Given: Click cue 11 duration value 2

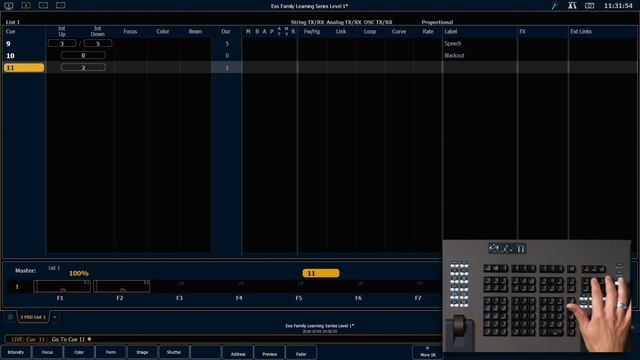Looking at the screenshot, I should (x=227, y=68).
